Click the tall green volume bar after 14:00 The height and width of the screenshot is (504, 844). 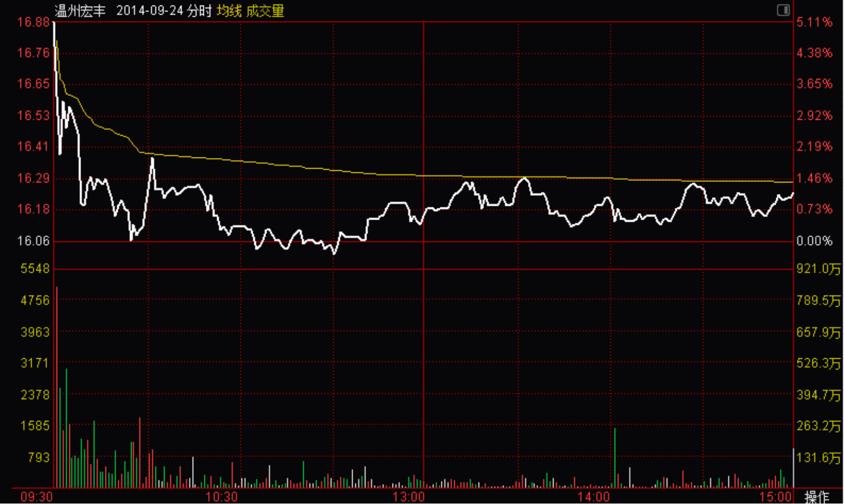[x=615, y=458]
